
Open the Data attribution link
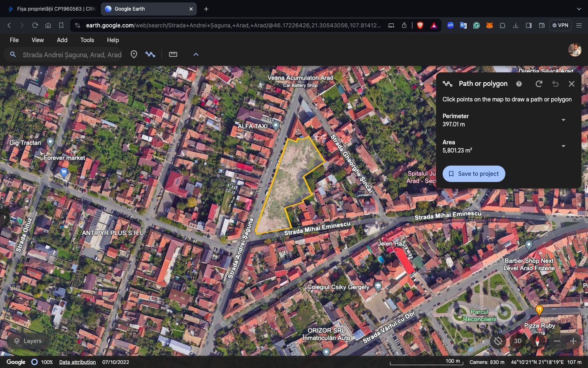tap(77, 362)
